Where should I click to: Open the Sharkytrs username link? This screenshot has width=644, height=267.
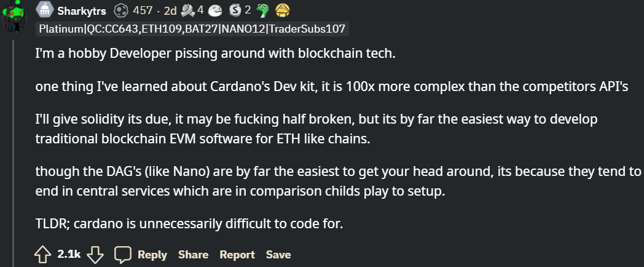83,10
